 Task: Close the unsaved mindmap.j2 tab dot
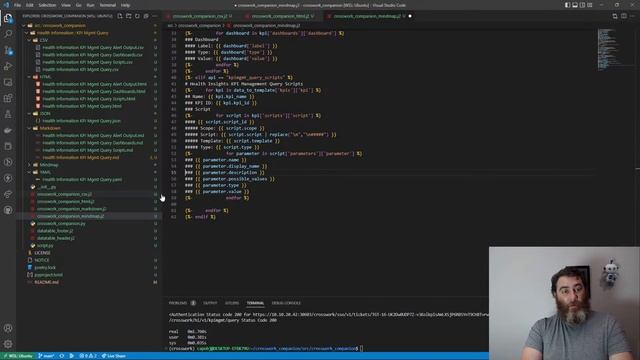[410, 16]
